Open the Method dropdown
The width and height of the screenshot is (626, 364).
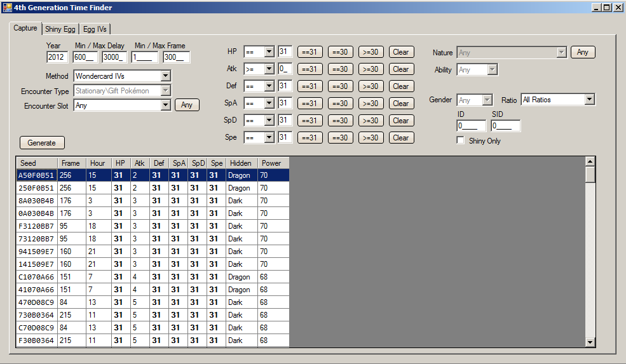pyautogui.click(x=166, y=76)
